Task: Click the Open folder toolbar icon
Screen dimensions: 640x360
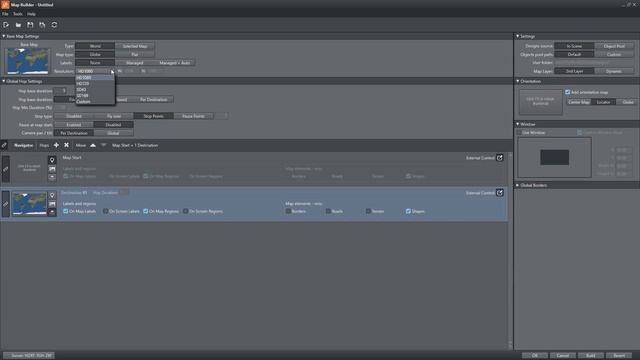Action: (x=18, y=25)
